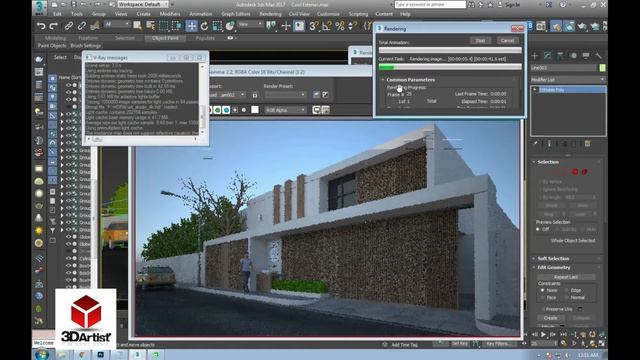This screenshot has height=360, width=640.
Task: Toggle the Angle Snap icon
Action: (327, 26)
